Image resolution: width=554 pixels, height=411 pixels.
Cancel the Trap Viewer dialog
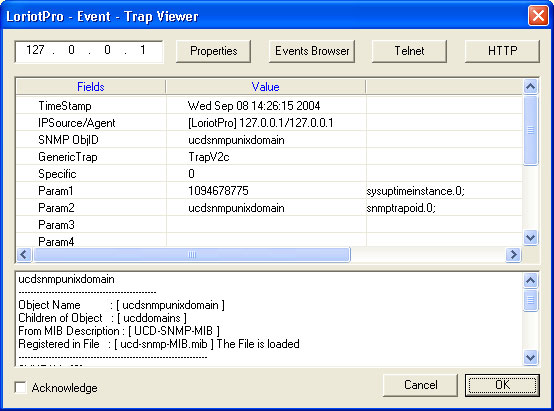420,385
